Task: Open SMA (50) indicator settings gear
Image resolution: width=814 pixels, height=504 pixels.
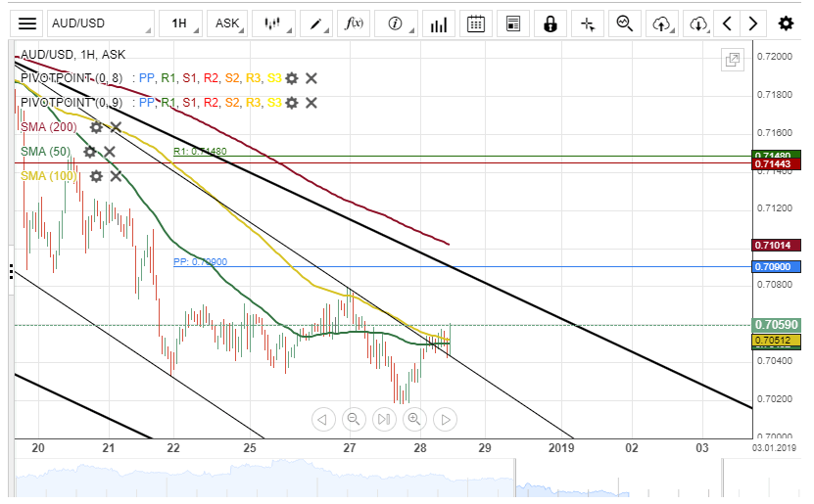Action: tap(90, 152)
